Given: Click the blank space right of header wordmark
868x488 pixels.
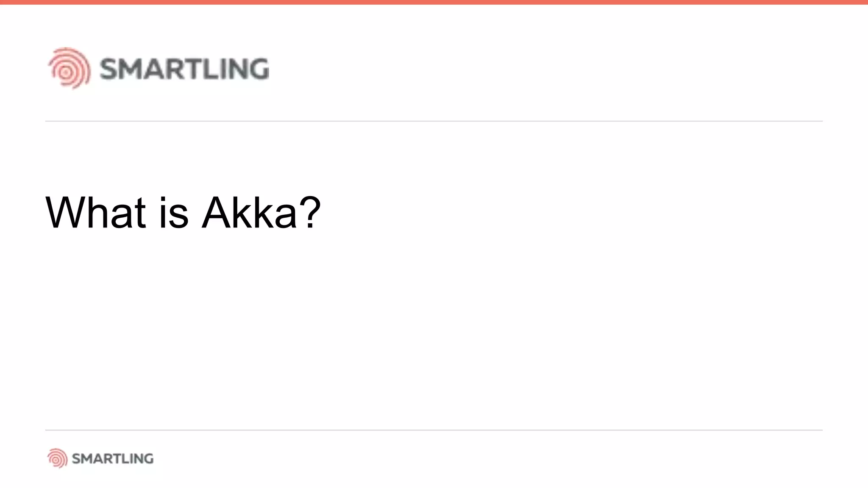Looking at the screenshot, I should click(x=547, y=69).
